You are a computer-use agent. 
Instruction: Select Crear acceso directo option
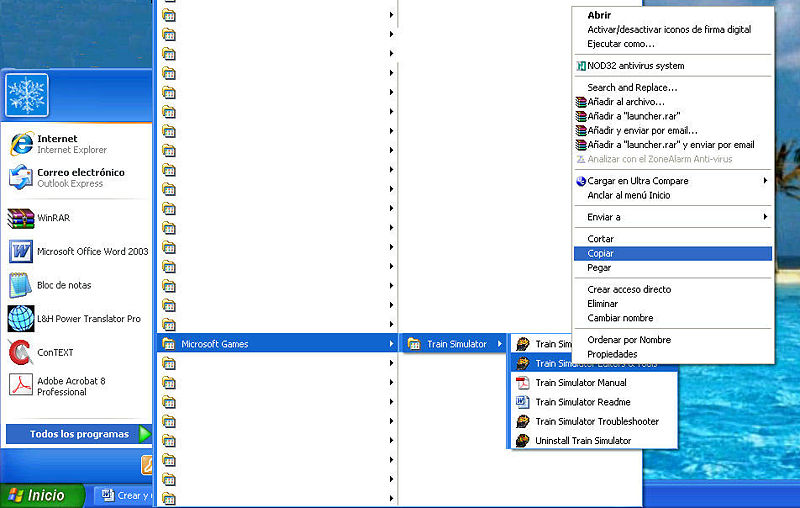629,289
